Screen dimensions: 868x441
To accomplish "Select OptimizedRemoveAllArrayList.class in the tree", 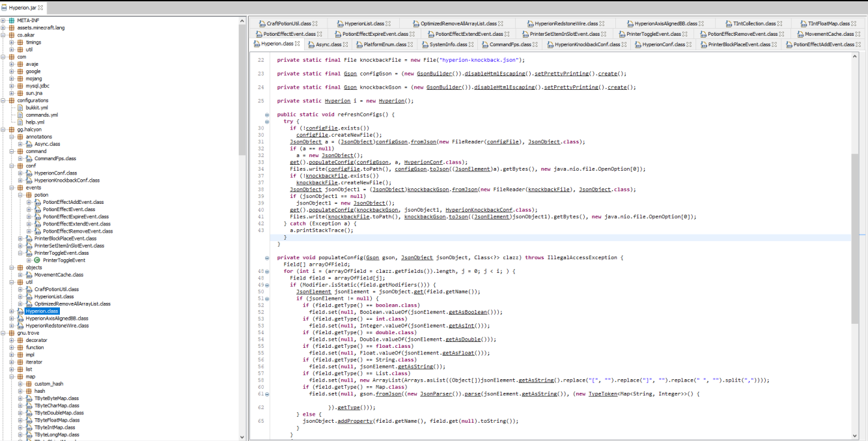I will [x=72, y=304].
